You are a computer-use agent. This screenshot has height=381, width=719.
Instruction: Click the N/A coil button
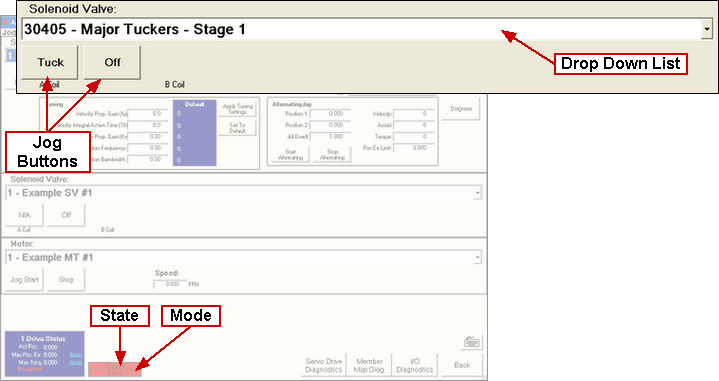coord(24,215)
